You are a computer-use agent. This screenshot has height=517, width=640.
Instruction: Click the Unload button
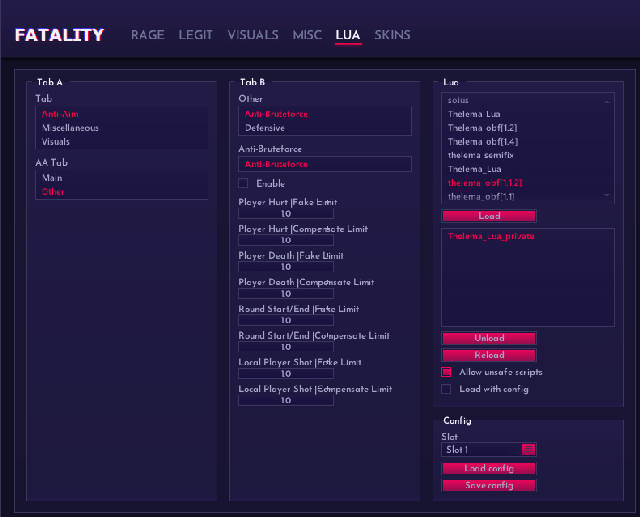click(489, 338)
